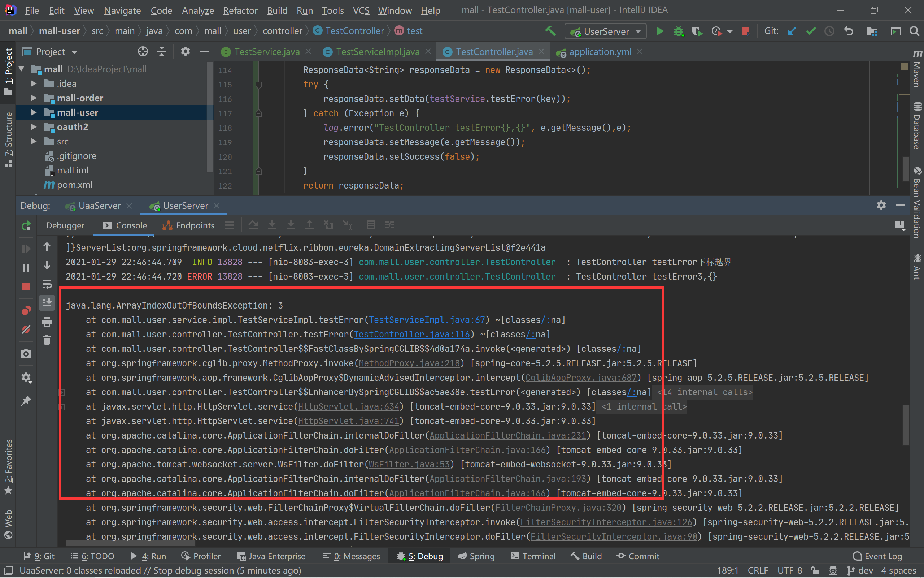Screen dimensions: 924x578
Task: Collapse the mall root project node
Action: point(22,69)
